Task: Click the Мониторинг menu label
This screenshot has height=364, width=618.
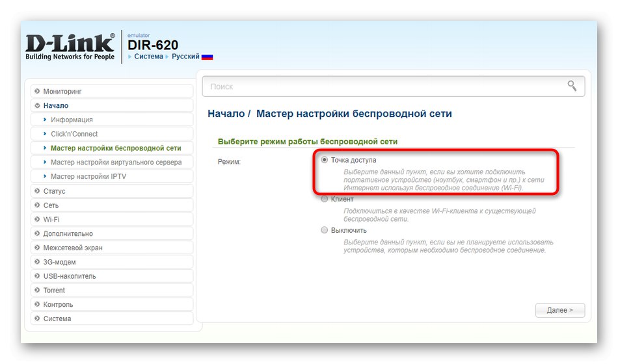Action: point(62,92)
